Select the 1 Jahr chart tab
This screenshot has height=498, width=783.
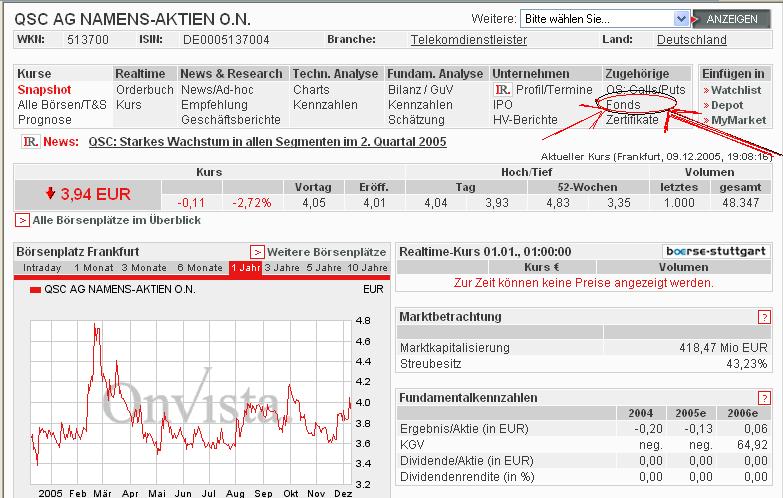tap(246, 268)
